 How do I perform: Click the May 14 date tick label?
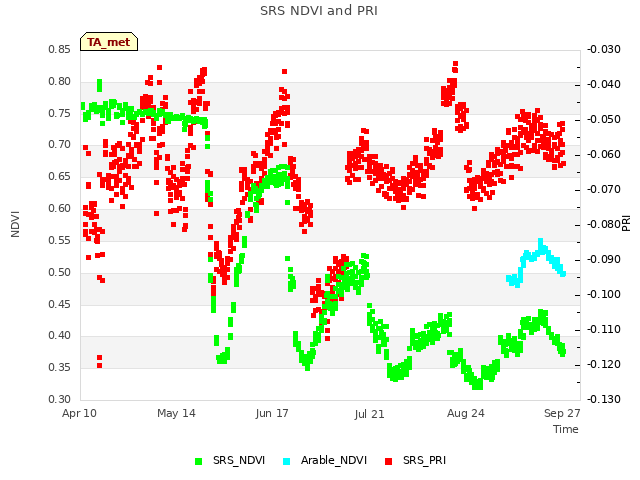click(176, 413)
